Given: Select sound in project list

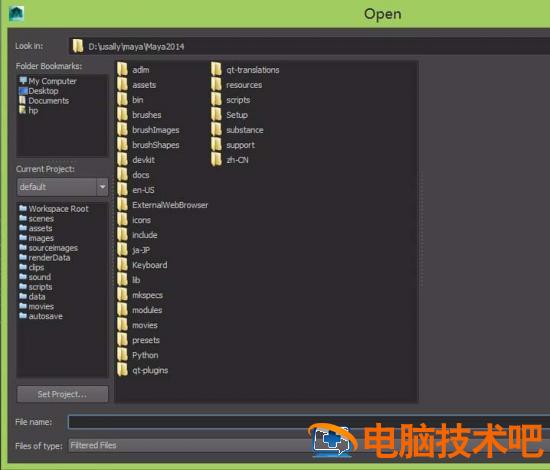Looking at the screenshot, I should tap(35, 277).
